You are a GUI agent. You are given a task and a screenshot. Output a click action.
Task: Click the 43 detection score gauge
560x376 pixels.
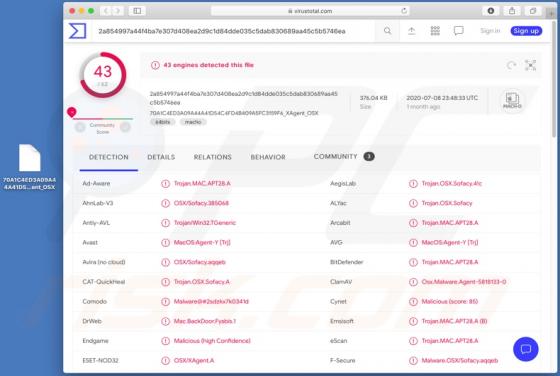pos(103,75)
